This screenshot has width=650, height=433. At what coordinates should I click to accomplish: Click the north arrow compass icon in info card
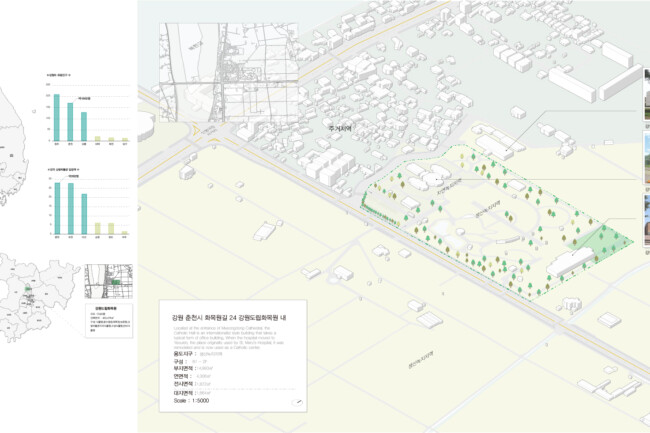click(x=296, y=400)
